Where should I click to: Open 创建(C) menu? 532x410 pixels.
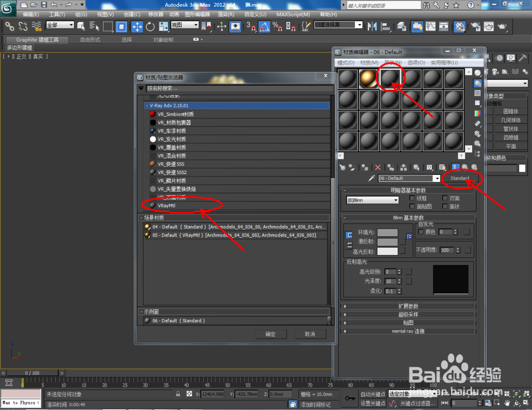coord(132,14)
